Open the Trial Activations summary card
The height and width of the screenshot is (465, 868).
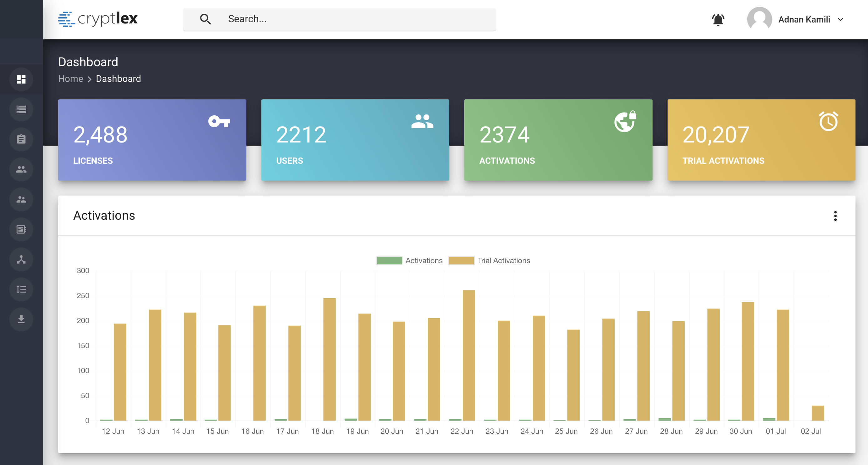coord(761,140)
